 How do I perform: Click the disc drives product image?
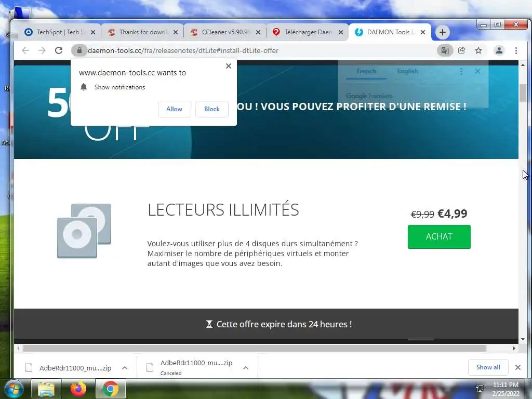pos(84,231)
